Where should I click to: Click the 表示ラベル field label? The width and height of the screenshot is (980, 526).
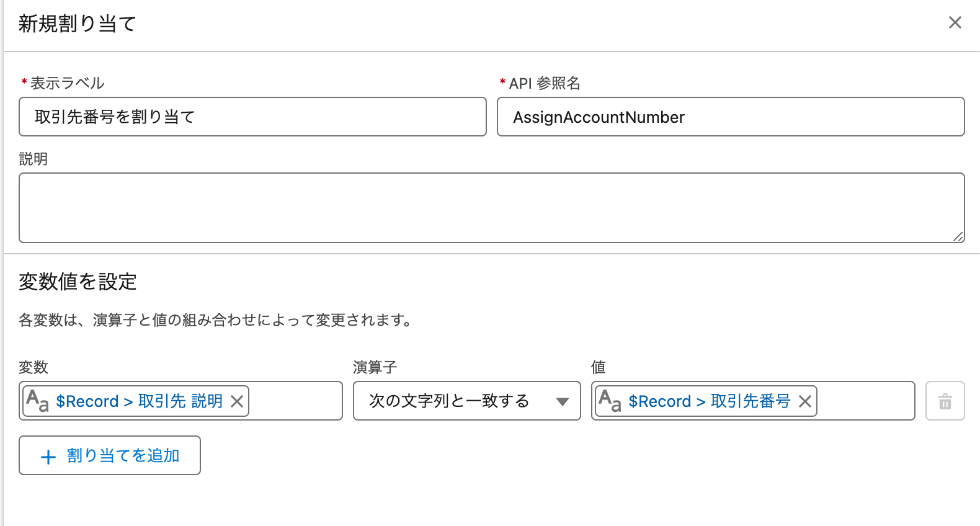(x=67, y=83)
